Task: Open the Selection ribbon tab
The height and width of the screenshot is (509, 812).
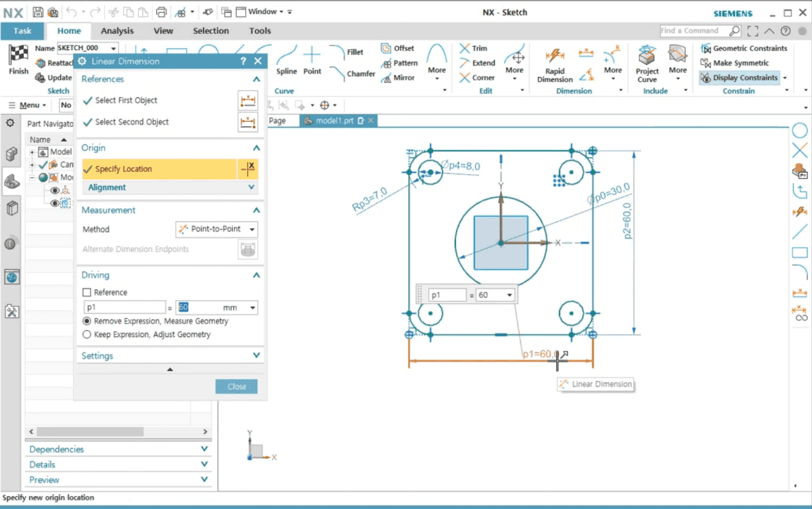Action: pos(211,31)
